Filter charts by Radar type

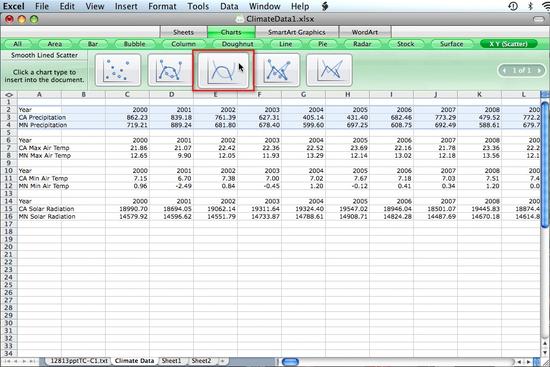[x=362, y=44]
